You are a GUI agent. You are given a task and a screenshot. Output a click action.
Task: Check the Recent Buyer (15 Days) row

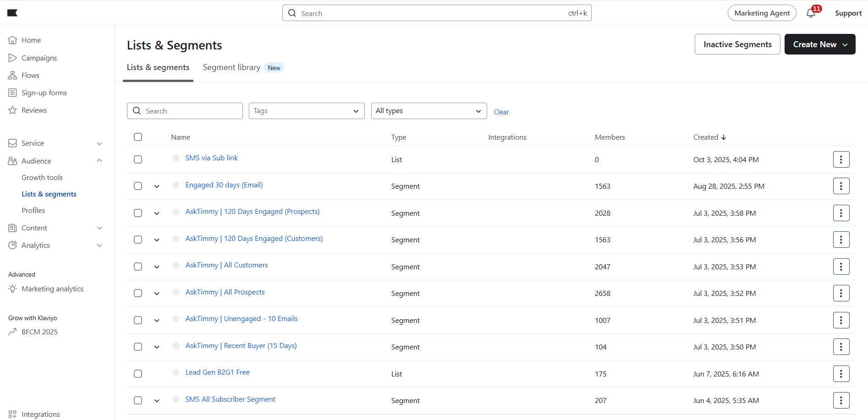tap(138, 347)
